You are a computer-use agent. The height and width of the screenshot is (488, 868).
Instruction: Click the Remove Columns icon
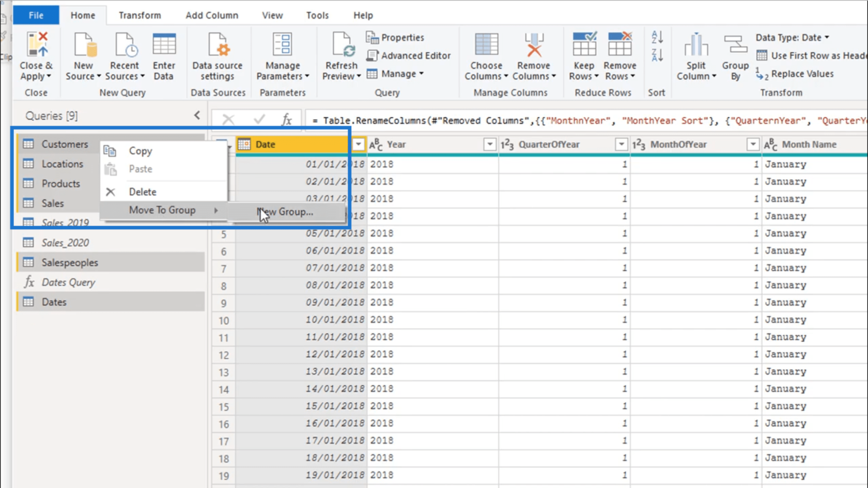534,44
